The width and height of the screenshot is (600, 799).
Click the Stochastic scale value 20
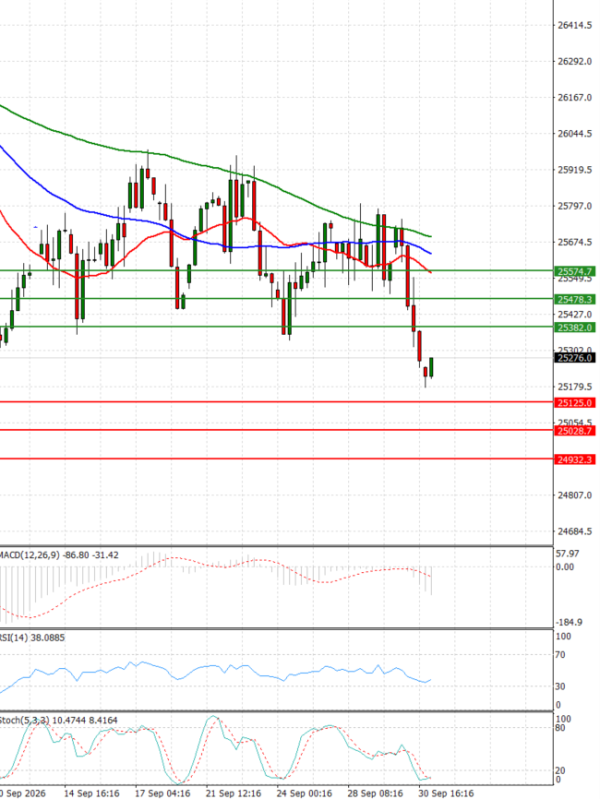[x=560, y=771]
